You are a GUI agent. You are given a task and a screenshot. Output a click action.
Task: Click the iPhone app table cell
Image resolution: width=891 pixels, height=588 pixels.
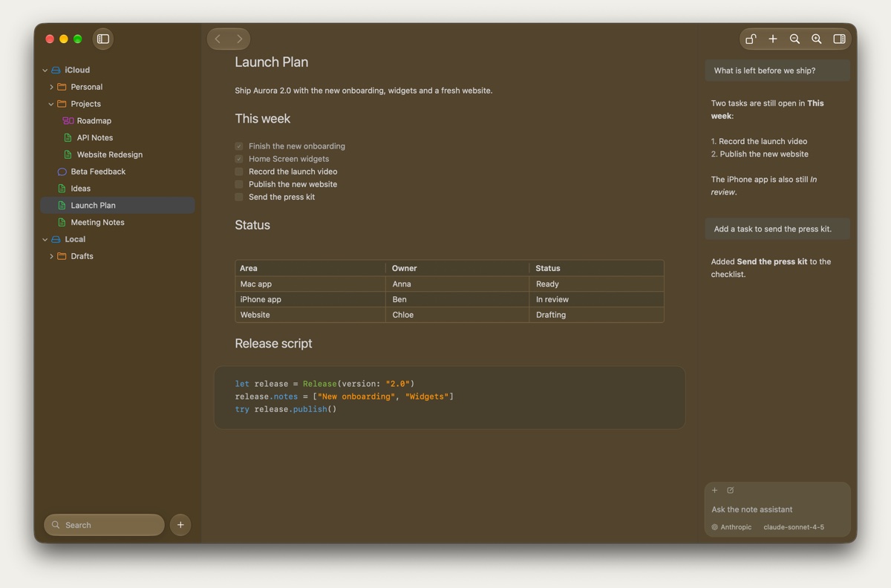click(310, 299)
